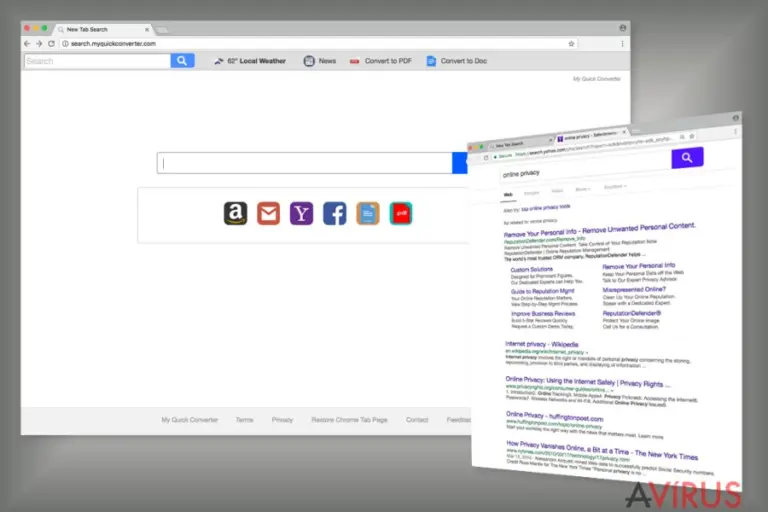Click the top online privacy tools suggestion
768x512 pixels.
click(546, 208)
